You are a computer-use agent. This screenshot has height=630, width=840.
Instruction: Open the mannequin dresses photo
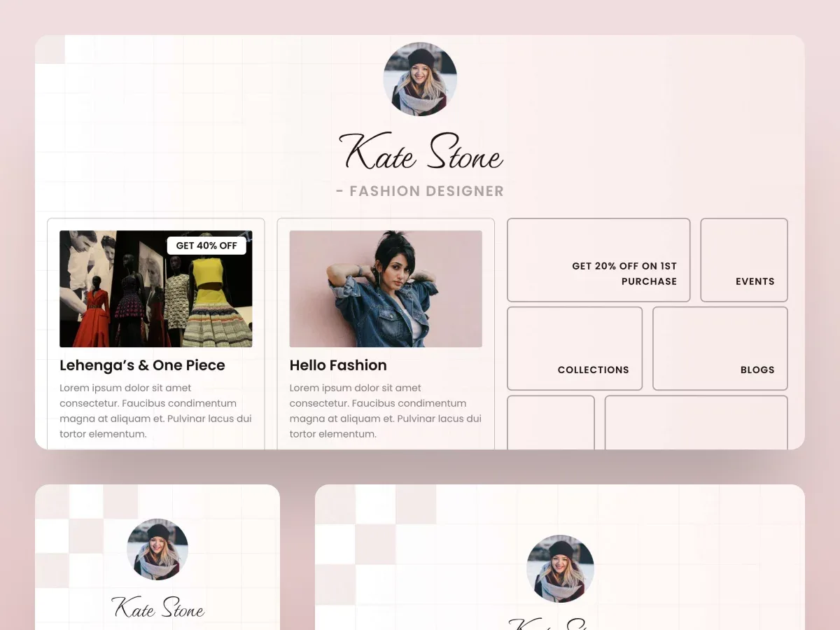155,289
